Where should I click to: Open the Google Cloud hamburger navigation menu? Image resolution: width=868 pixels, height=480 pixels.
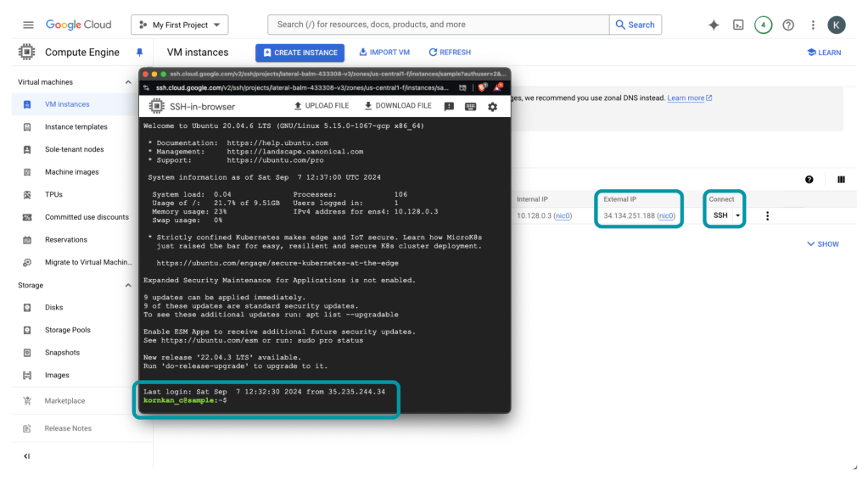[x=28, y=25]
